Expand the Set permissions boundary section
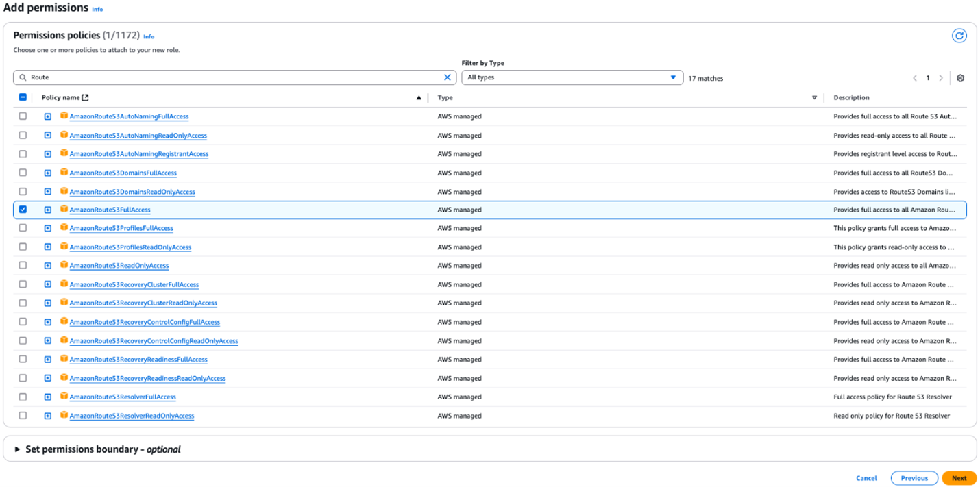This screenshot has height=487, width=980. click(16, 449)
